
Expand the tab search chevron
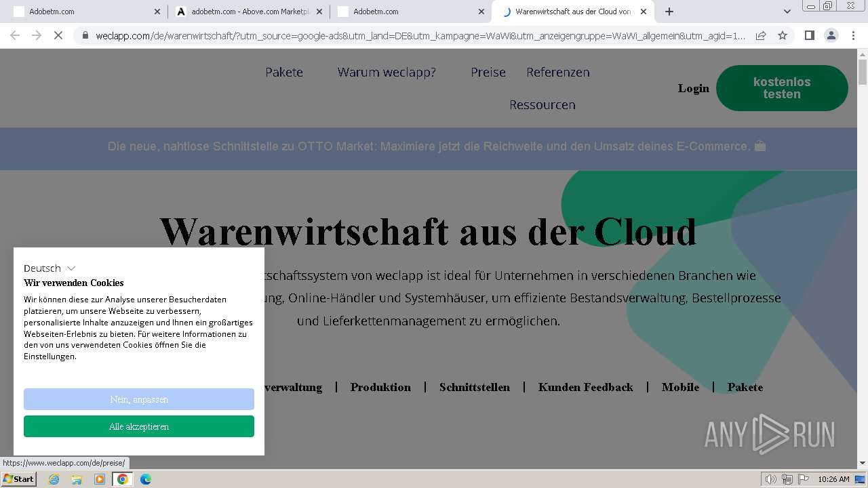(x=787, y=12)
